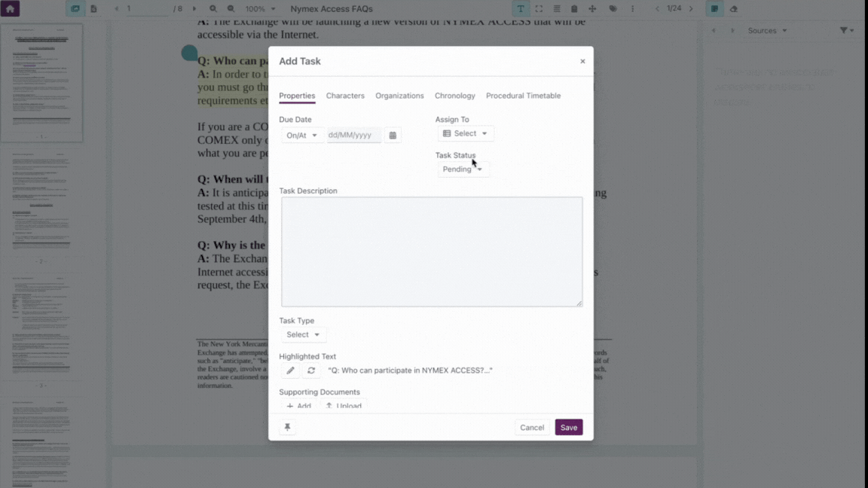Screen dimensions: 868x488
Task: Open the partly visible page 4 thumbnail
Action: (41, 444)
